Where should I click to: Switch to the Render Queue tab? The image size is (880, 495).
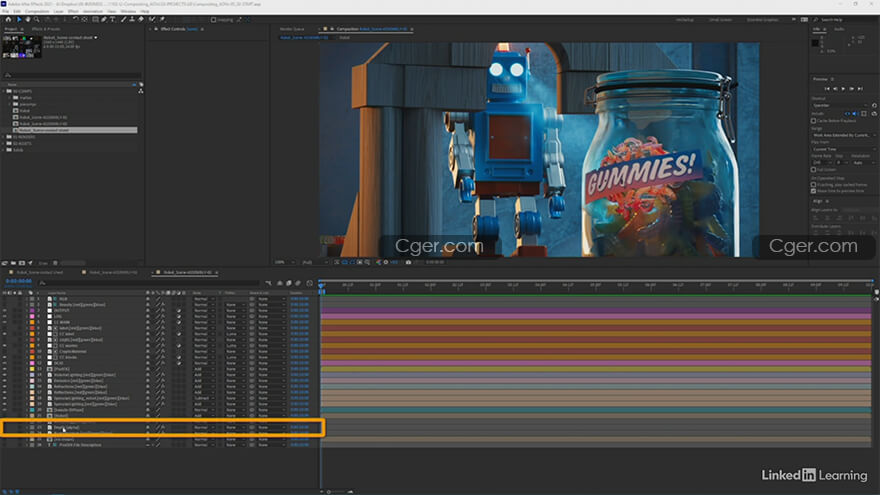[x=292, y=29]
